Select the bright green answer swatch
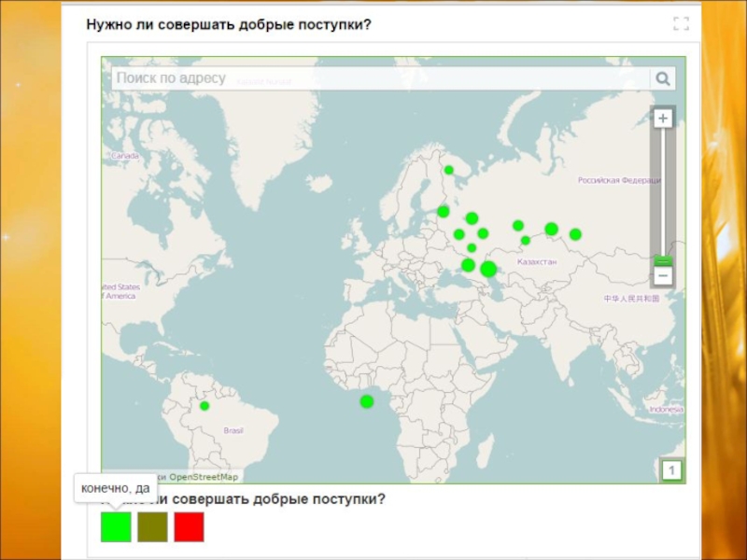The image size is (747, 560). click(116, 527)
